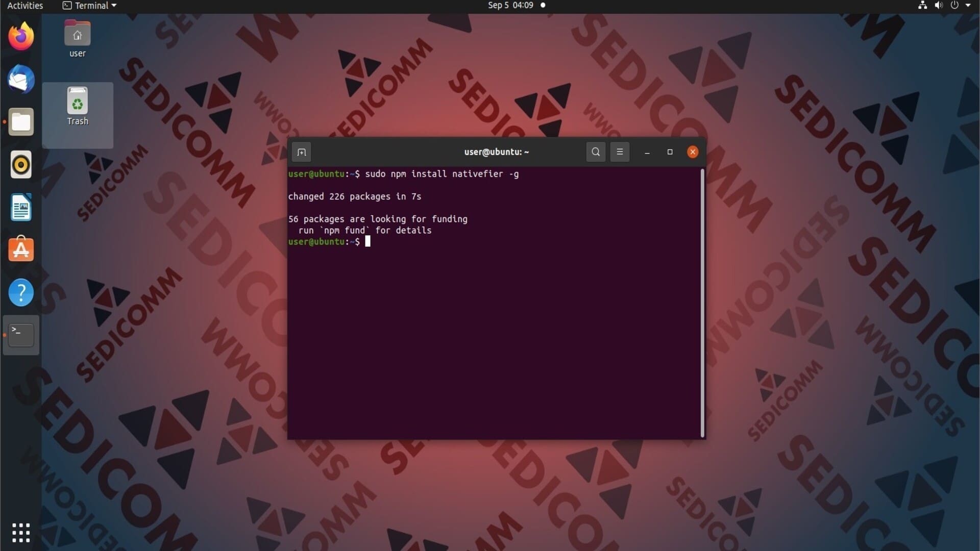
Task: Open the Activities overview
Action: point(25,6)
